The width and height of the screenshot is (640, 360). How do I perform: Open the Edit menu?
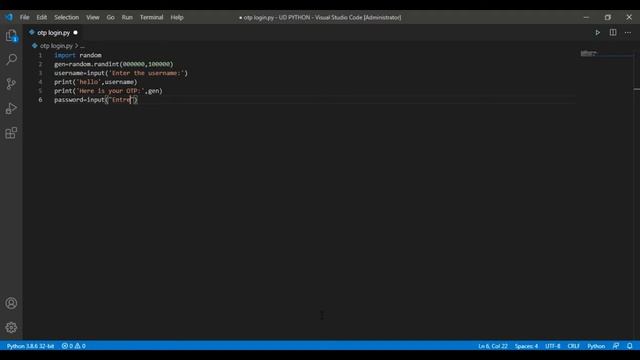point(42,17)
